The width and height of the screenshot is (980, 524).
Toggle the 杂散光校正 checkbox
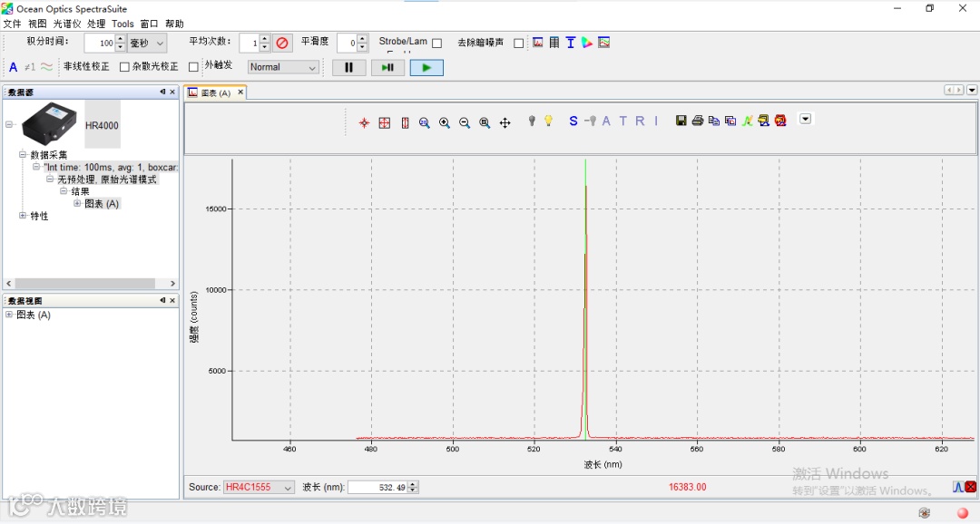pos(193,67)
